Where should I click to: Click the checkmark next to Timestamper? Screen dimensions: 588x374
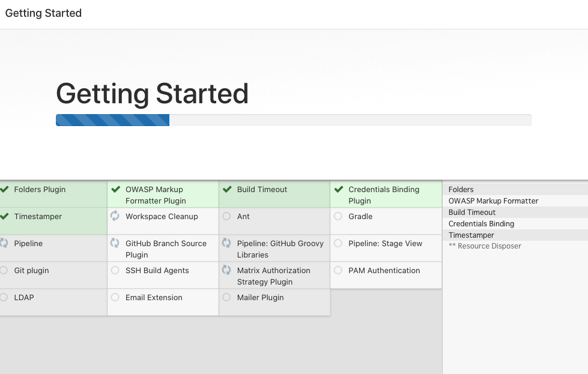(4, 217)
